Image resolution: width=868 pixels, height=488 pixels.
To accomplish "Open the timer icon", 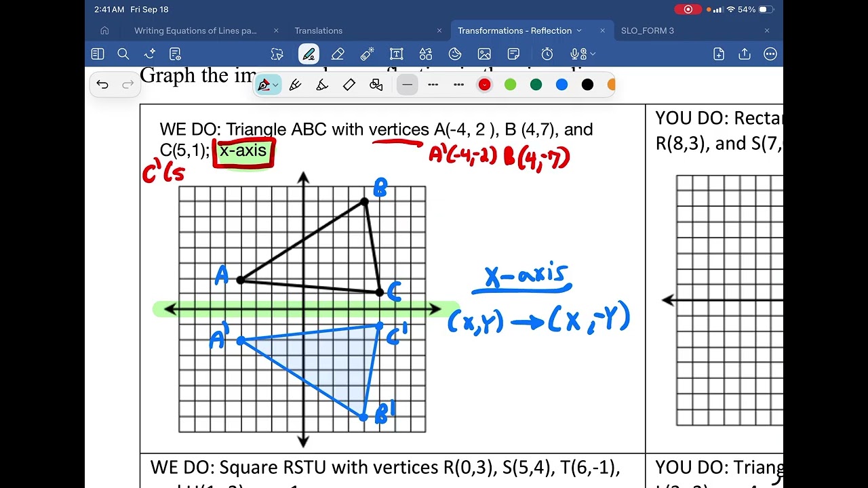I will point(547,54).
